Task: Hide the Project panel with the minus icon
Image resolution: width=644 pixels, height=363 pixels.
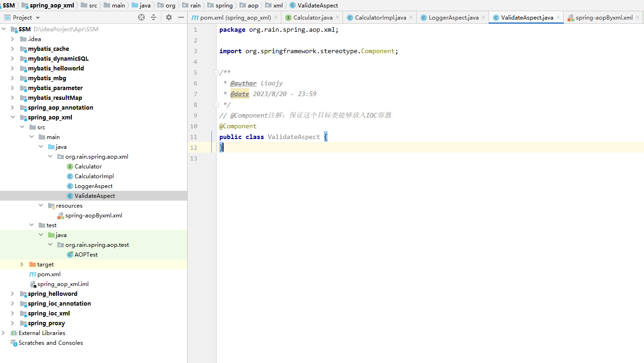Action: point(181,17)
